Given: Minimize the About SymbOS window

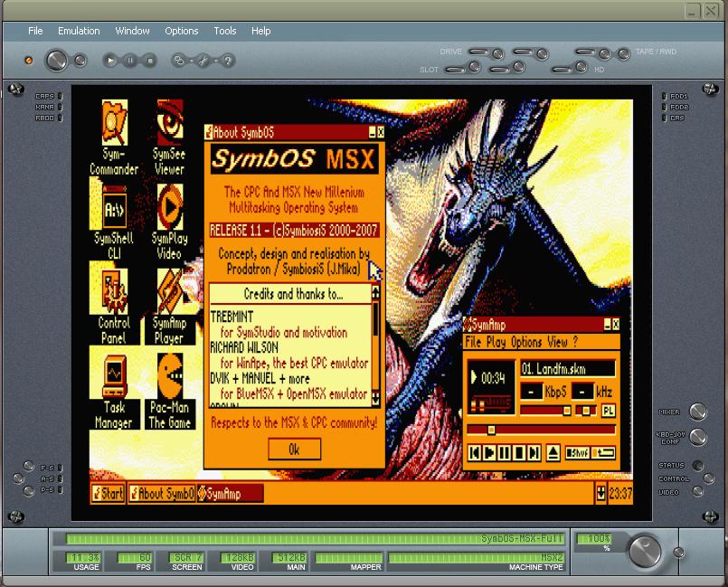Looking at the screenshot, I should tap(373, 133).
